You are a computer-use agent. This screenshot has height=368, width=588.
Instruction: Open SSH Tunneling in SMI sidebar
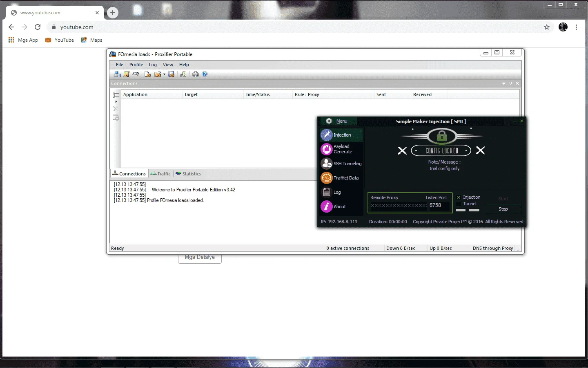pos(341,164)
